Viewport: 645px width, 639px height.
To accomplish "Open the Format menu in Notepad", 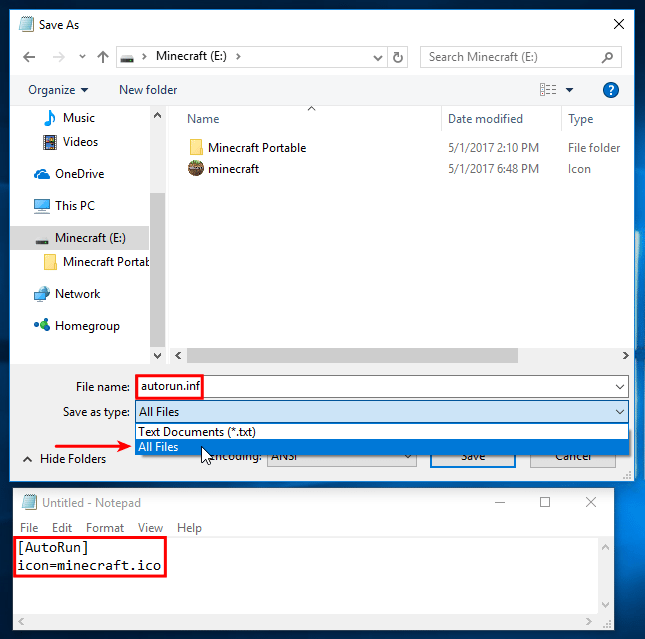I will (105, 527).
